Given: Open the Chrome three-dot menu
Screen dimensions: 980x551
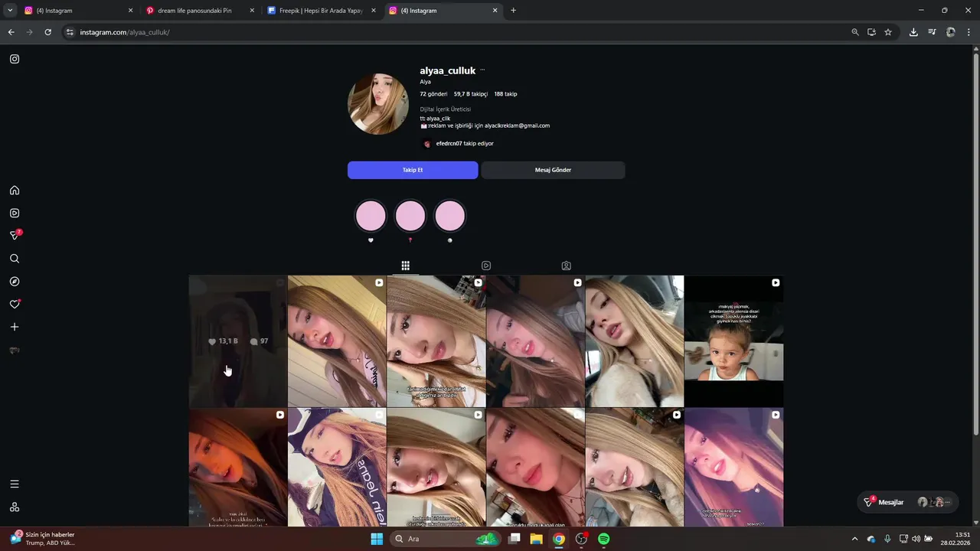Looking at the screenshot, I should 969,32.
